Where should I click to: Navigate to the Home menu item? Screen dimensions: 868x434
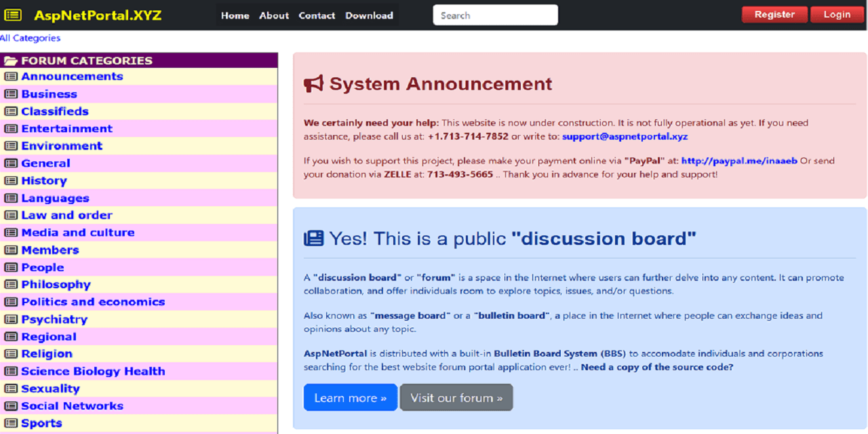235,15
